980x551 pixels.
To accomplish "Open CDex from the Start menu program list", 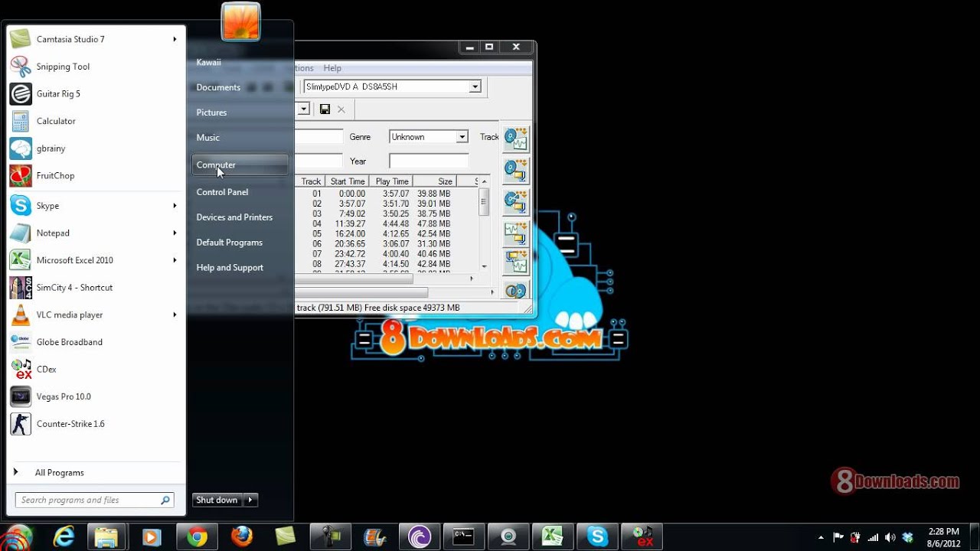I will (95, 369).
